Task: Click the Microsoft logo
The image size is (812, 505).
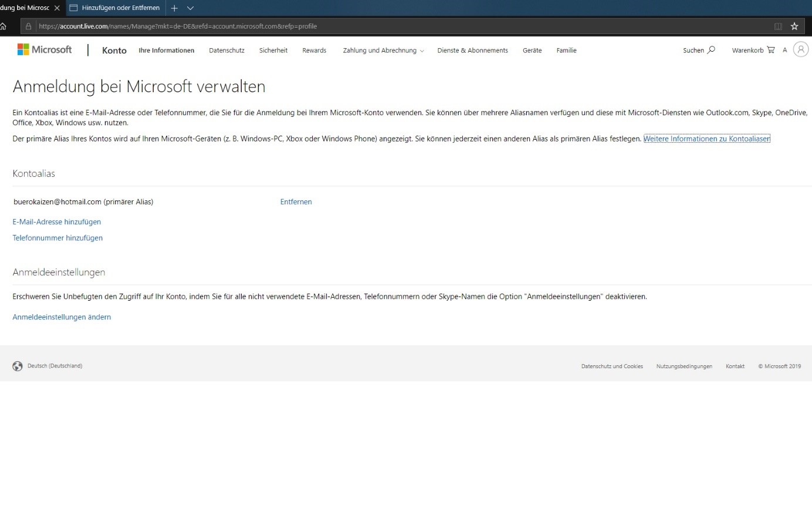Action: click(45, 50)
